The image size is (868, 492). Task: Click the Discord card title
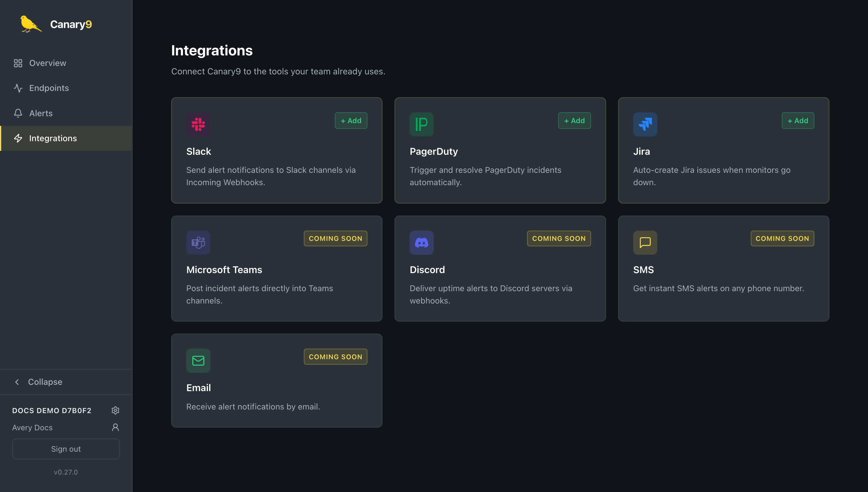point(427,270)
